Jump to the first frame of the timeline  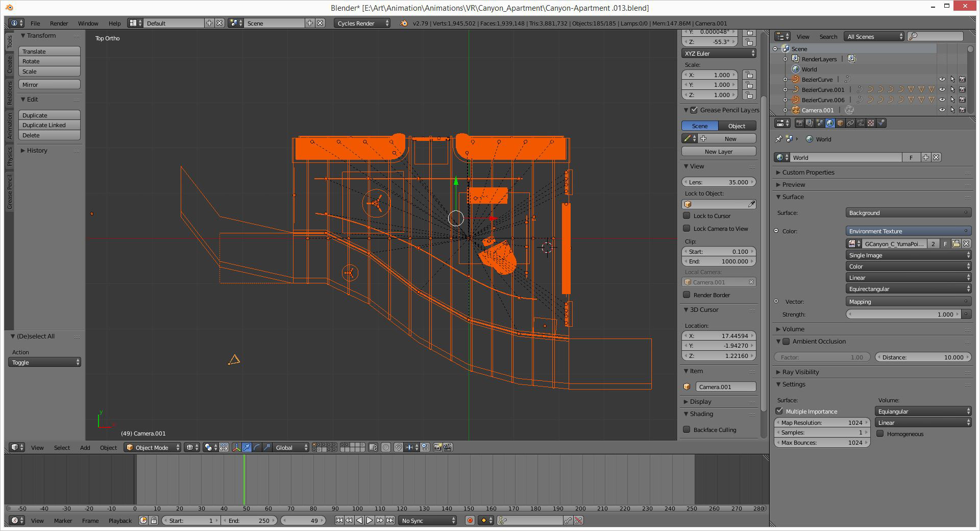(339, 521)
